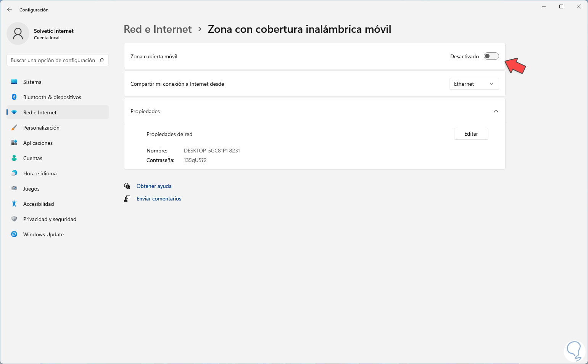Click the Personalización paintbrush icon

(x=14, y=128)
